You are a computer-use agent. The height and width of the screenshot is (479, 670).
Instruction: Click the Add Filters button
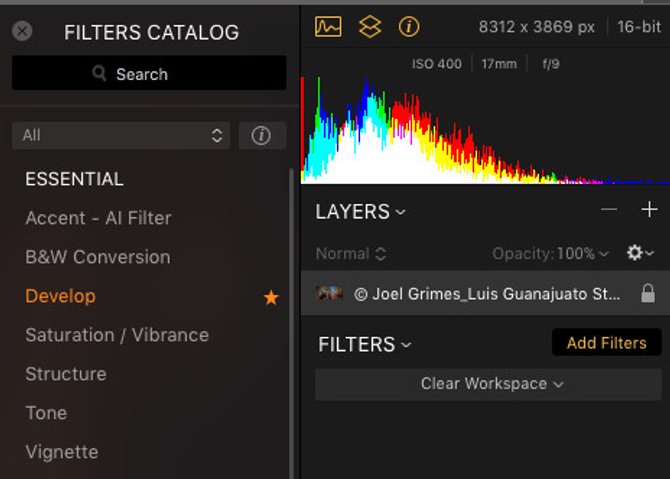point(606,343)
